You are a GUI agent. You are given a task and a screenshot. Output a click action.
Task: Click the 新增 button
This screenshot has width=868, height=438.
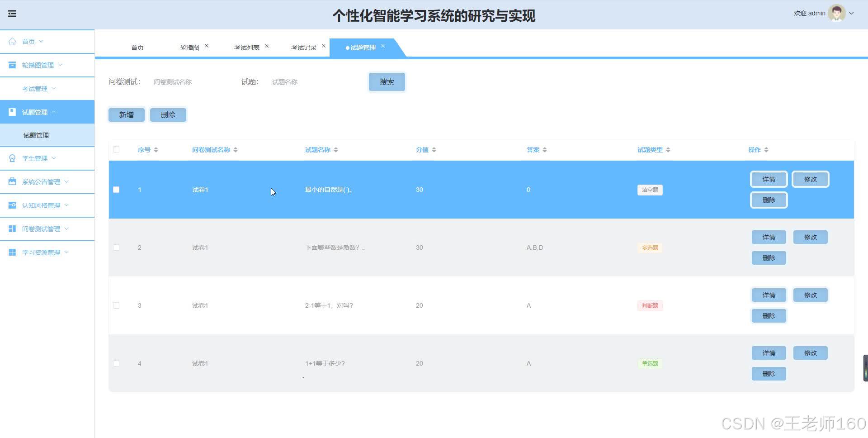pyautogui.click(x=127, y=115)
